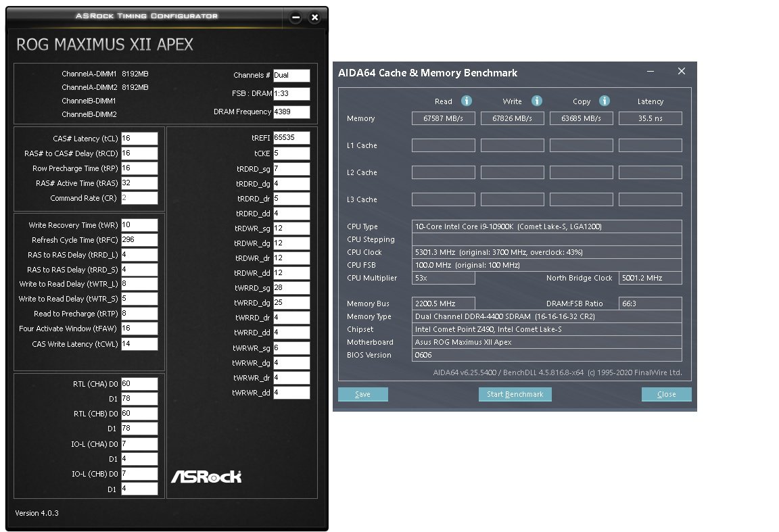Select the Write Recovery Time (tWR) field
Image resolution: width=779 pixels, height=532 pixels.
[x=139, y=225]
